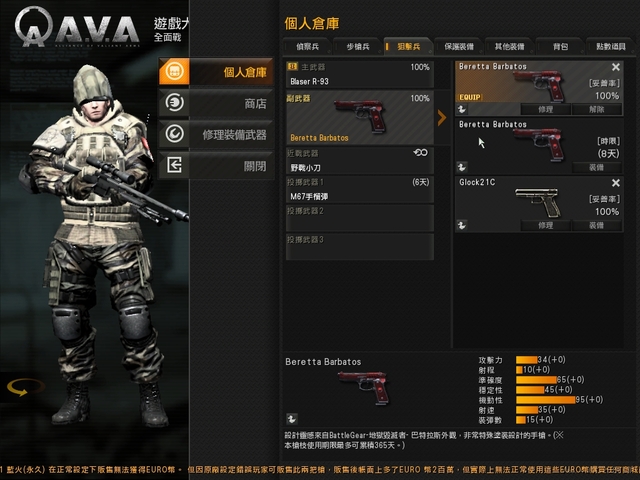The image size is (640, 480).
Task: Switch to the 步槍兵 tab
Action: (358, 47)
